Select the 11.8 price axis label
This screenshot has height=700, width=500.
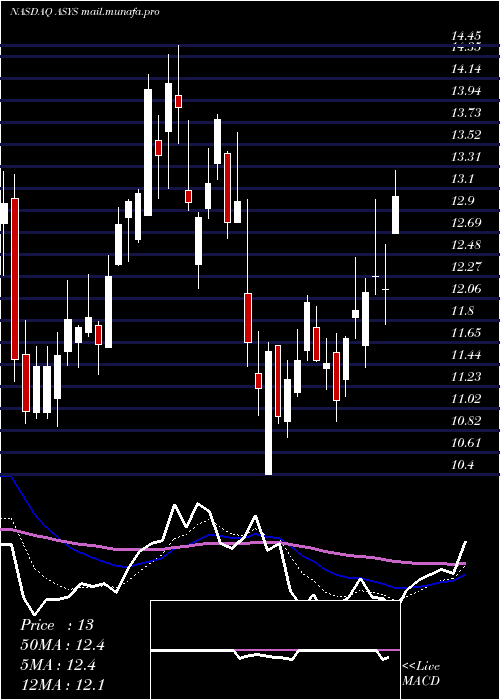click(463, 311)
